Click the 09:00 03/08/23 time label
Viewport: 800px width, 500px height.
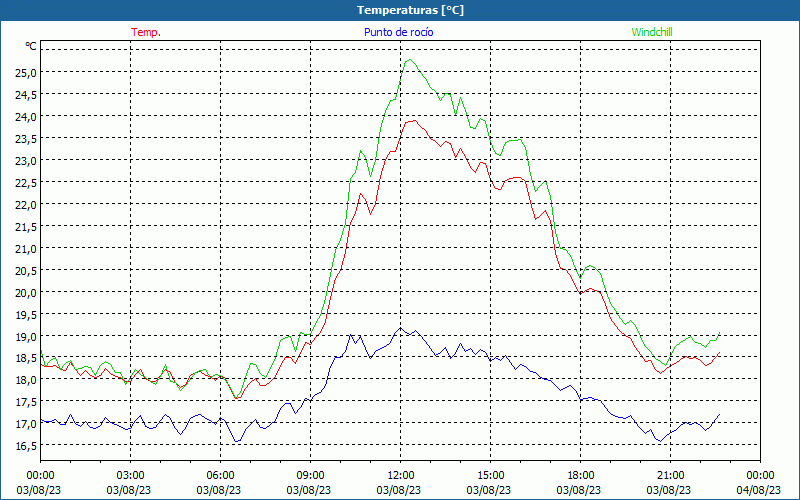tap(309, 483)
